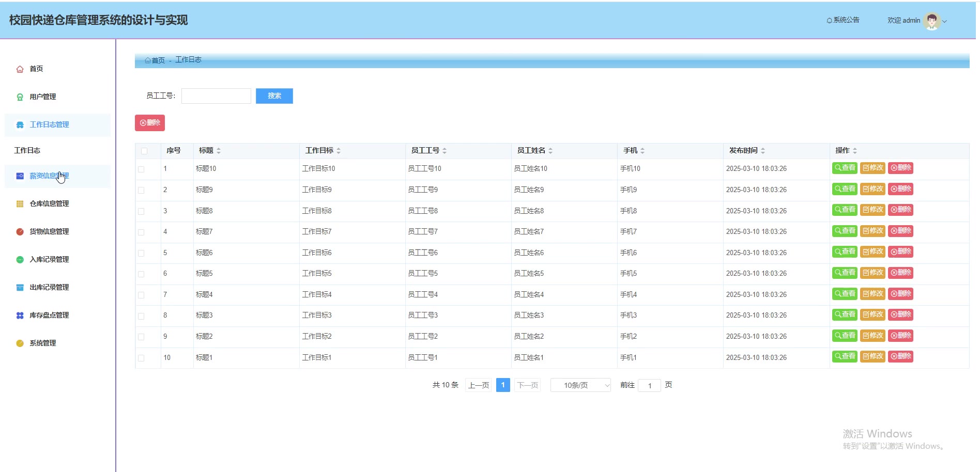The width and height of the screenshot is (980, 472).
Task: Click the goods info management icon
Action: coord(20,232)
